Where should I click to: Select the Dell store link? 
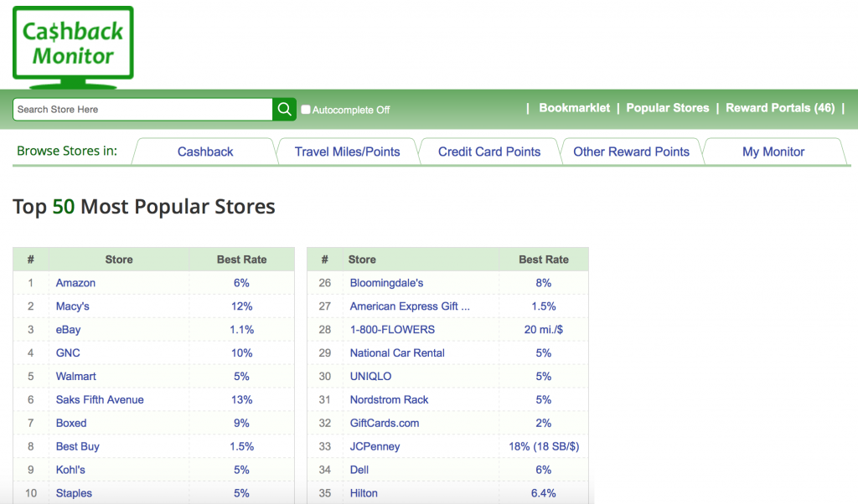(x=359, y=471)
